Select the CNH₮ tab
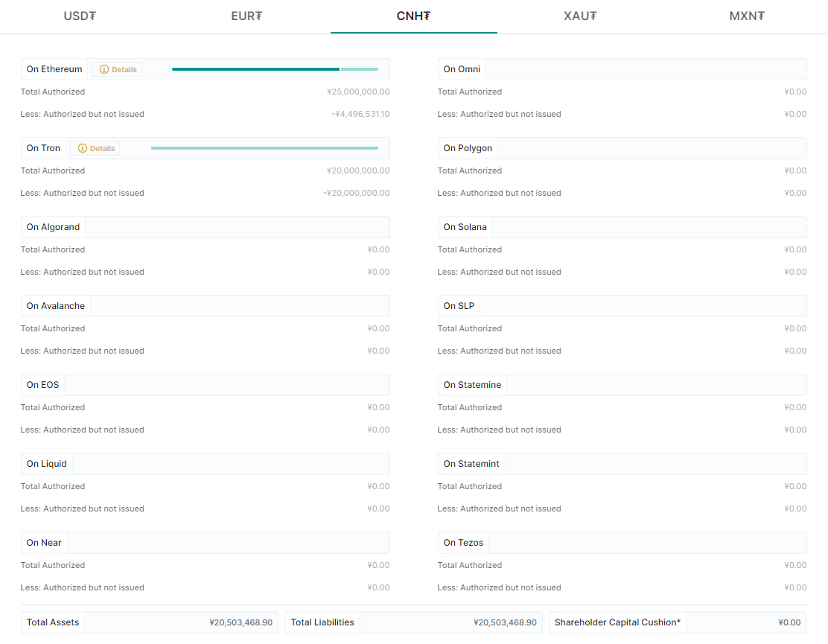 pos(413,16)
